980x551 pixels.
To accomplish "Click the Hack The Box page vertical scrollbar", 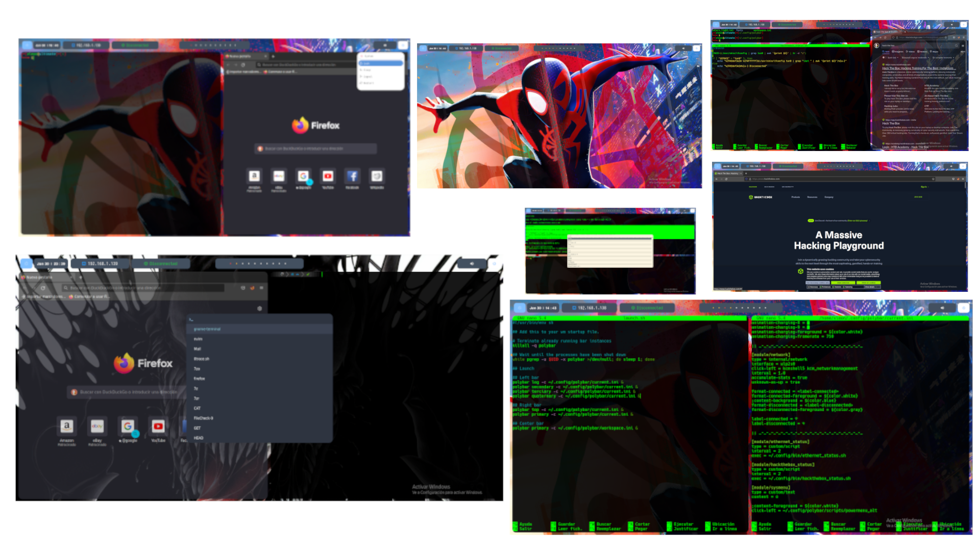I will pyautogui.click(x=965, y=186).
